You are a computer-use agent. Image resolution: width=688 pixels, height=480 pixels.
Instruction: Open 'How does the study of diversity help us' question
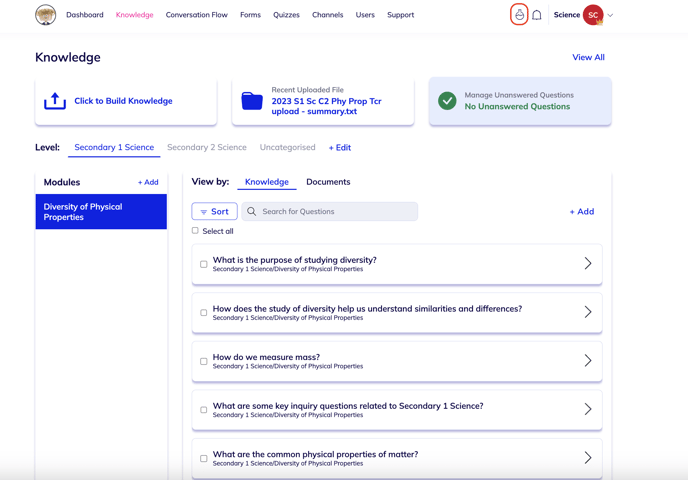click(x=367, y=309)
